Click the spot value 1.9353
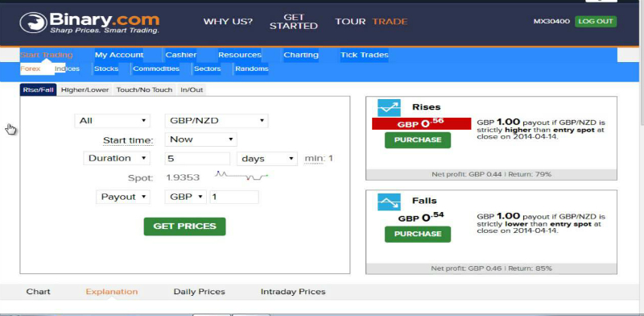The width and height of the screenshot is (644, 316). 183,177
